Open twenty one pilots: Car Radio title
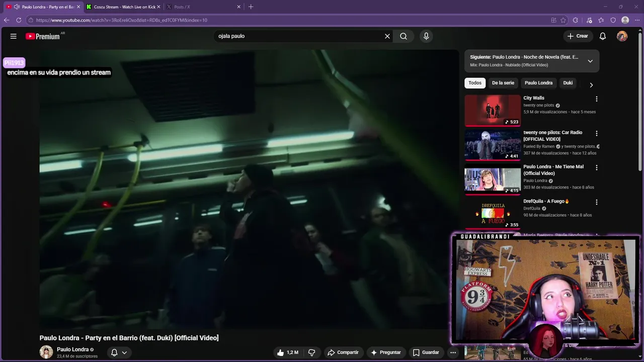This screenshot has width=644, height=362. (x=553, y=136)
